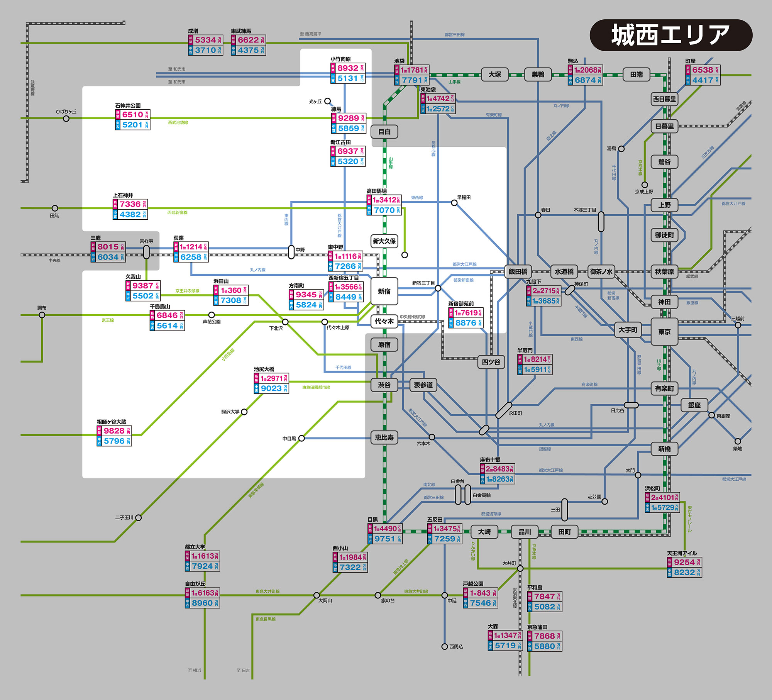Image resolution: width=772 pixels, height=700 pixels.
Task: Click the 大手町 station box
Action: click(x=628, y=330)
